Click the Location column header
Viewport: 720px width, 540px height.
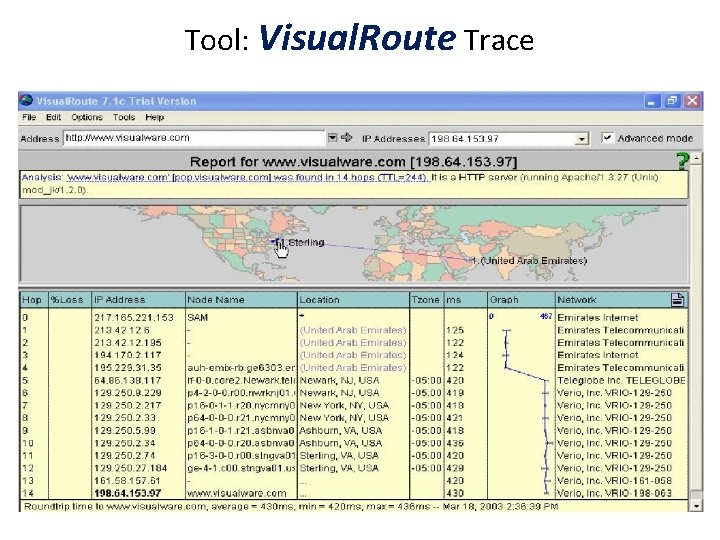pos(353,300)
